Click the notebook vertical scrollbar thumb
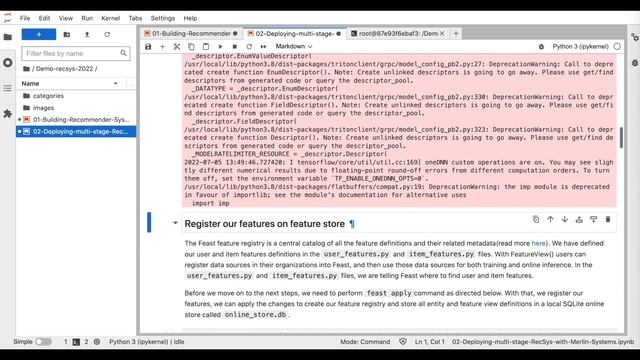640x360 pixels. point(621,138)
